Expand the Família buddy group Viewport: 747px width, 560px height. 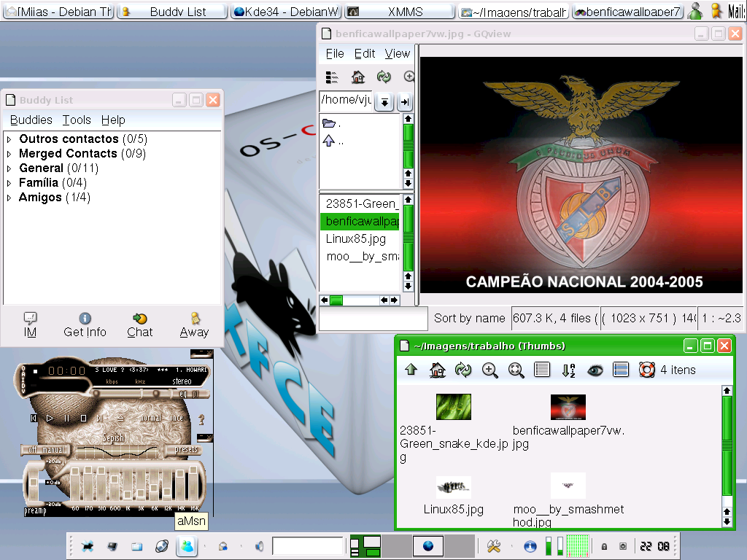click(x=9, y=183)
